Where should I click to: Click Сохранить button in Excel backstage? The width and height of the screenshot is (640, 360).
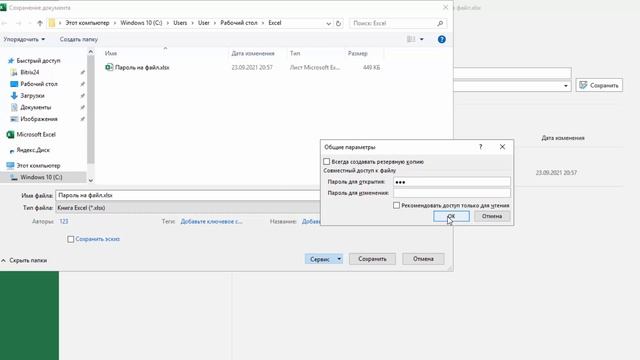tap(599, 85)
